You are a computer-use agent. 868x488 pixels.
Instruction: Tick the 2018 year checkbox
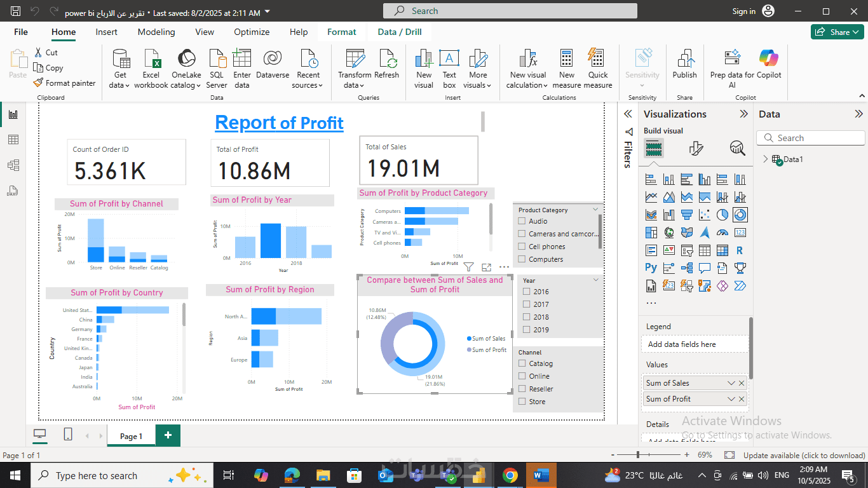coord(526,317)
